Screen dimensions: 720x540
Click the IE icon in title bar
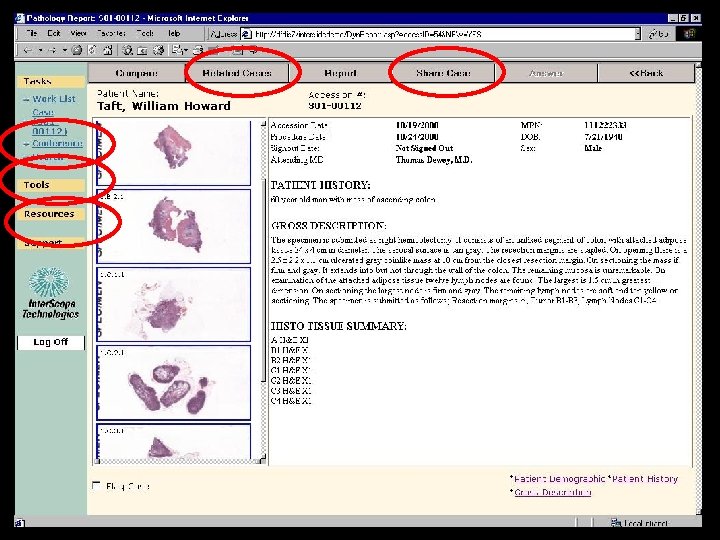(x=20, y=18)
